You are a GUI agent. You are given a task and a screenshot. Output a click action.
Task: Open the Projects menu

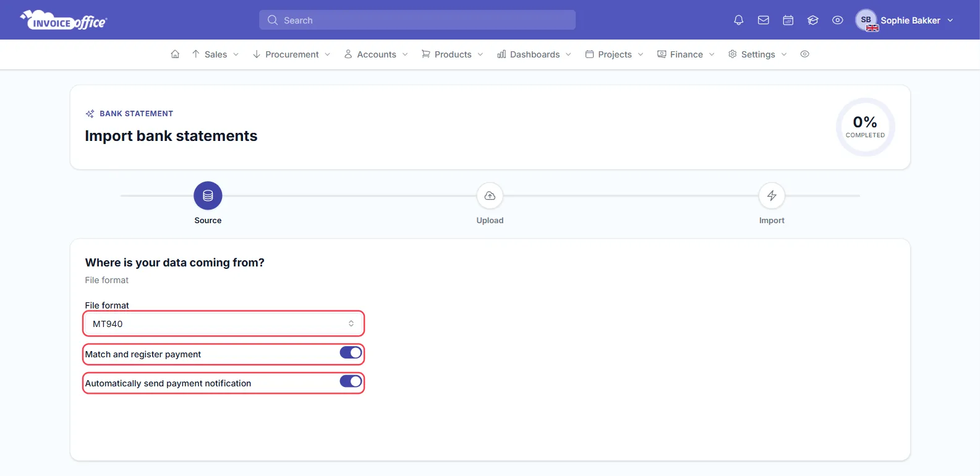615,54
